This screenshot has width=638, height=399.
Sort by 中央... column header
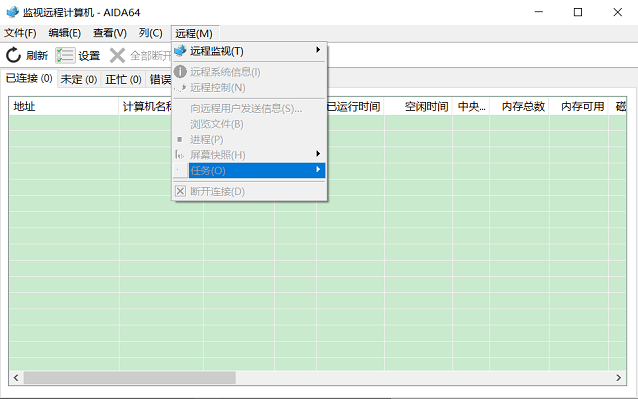(471, 107)
